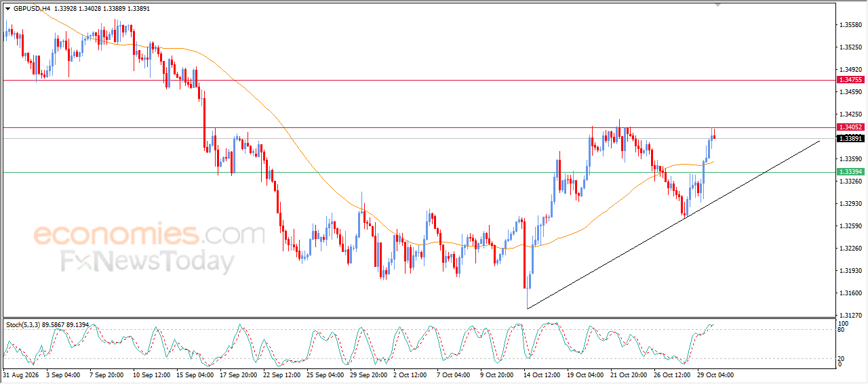Click the stochastic 20 level label

842,359
